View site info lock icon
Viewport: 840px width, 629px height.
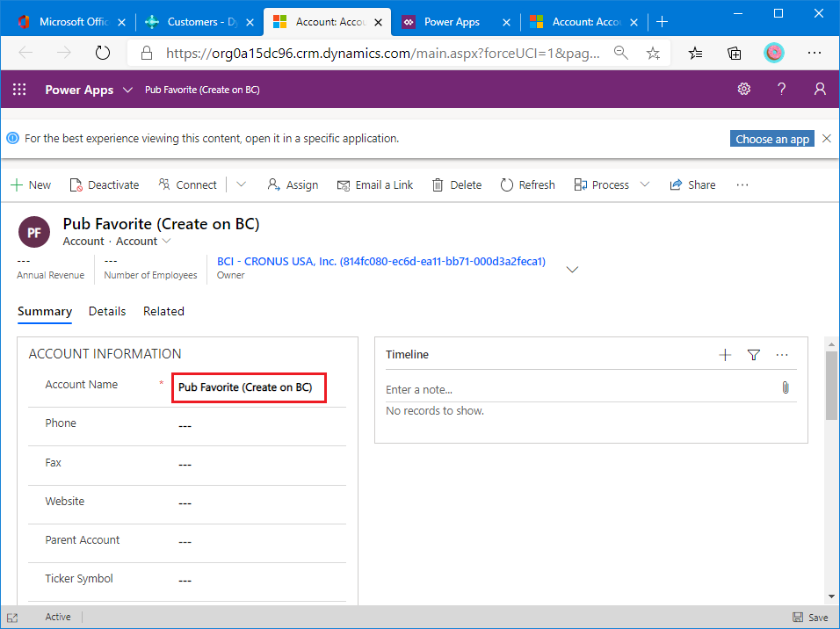coord(146,53)
